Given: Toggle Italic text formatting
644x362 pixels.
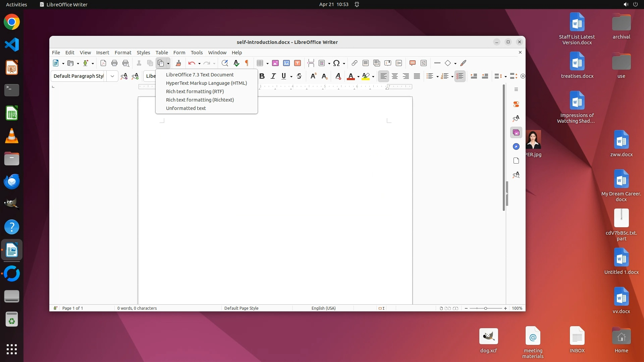Looking at the screenshot, I should [273, 76].
